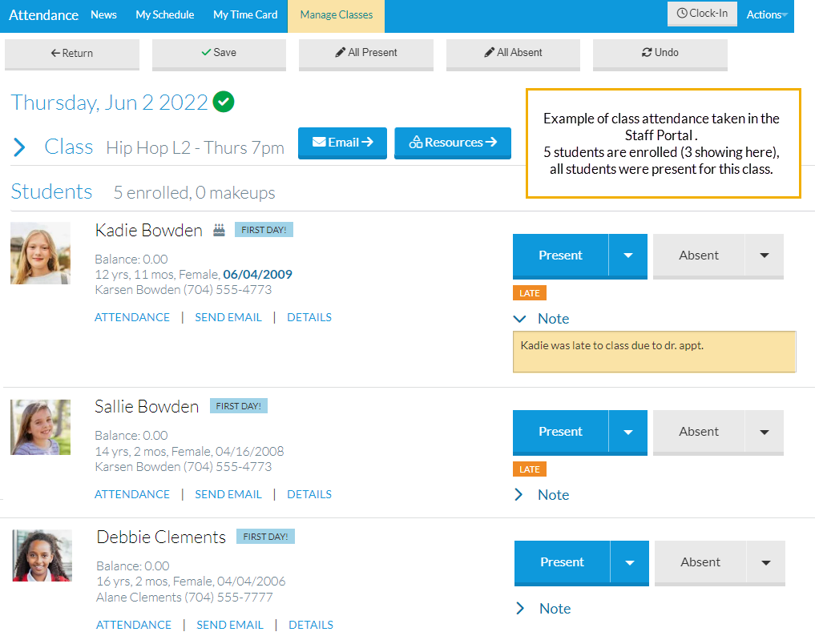
Task: Click class name 'Hip Hop L2 - Thurs 7pm'
Action: tap(196, 148)
